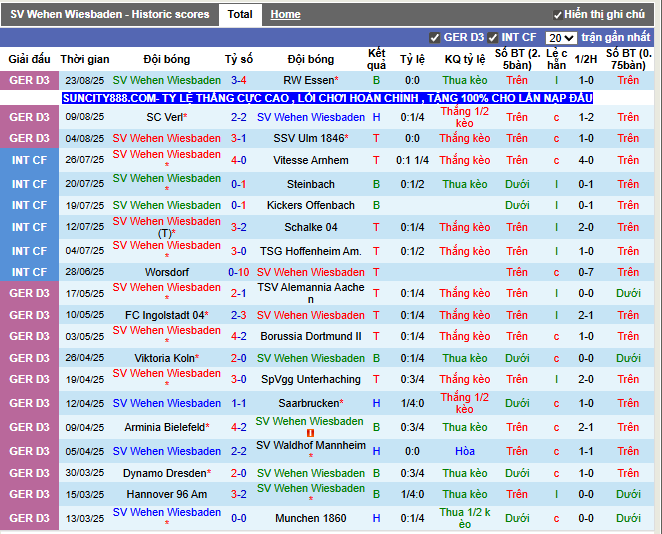Click Kickers Offenbach team name
The width and height of the screenshot is (662, 534).
click(311, 205)
